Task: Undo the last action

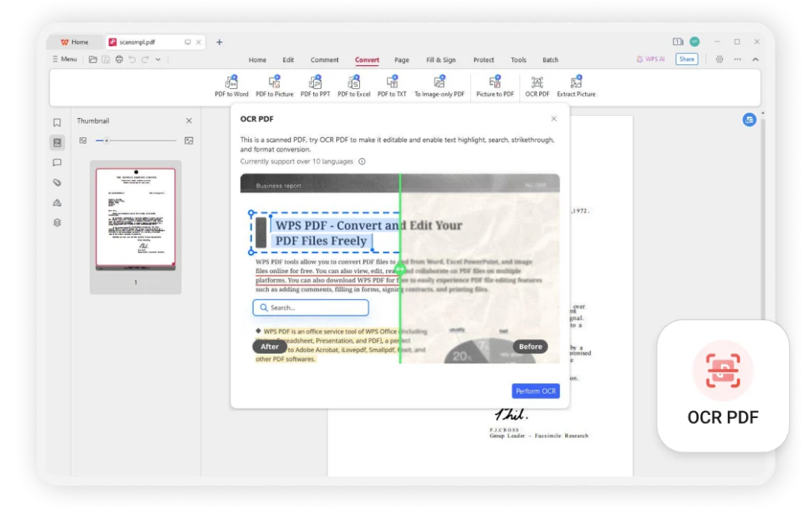Action: point(132,60)
